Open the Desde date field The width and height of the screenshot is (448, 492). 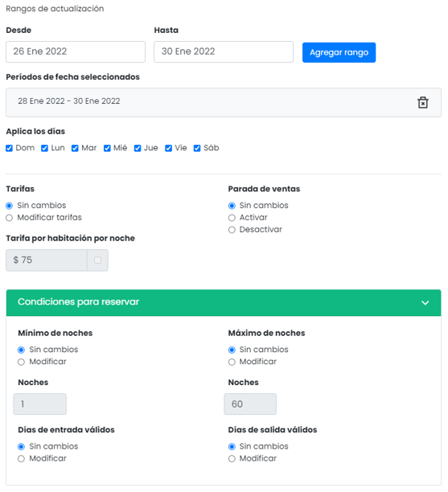click(76, 51)
